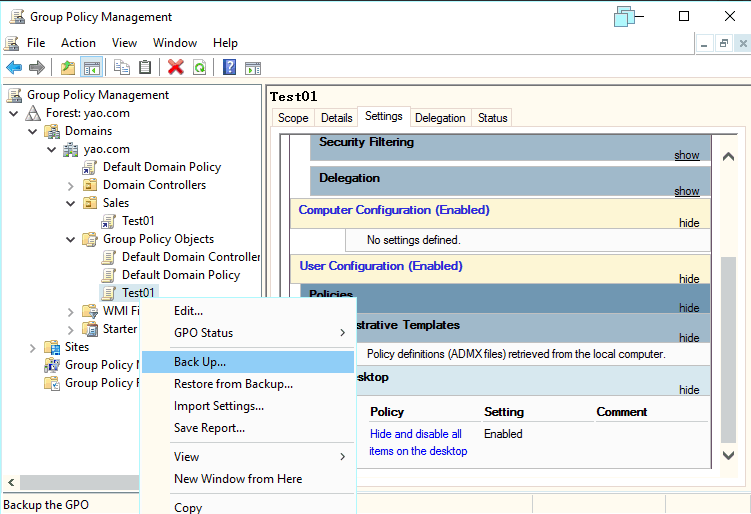Image resolution: width=751 pixels, height=514 pixels.
Task: Open the GPO Status submenu
Action: 203,333
